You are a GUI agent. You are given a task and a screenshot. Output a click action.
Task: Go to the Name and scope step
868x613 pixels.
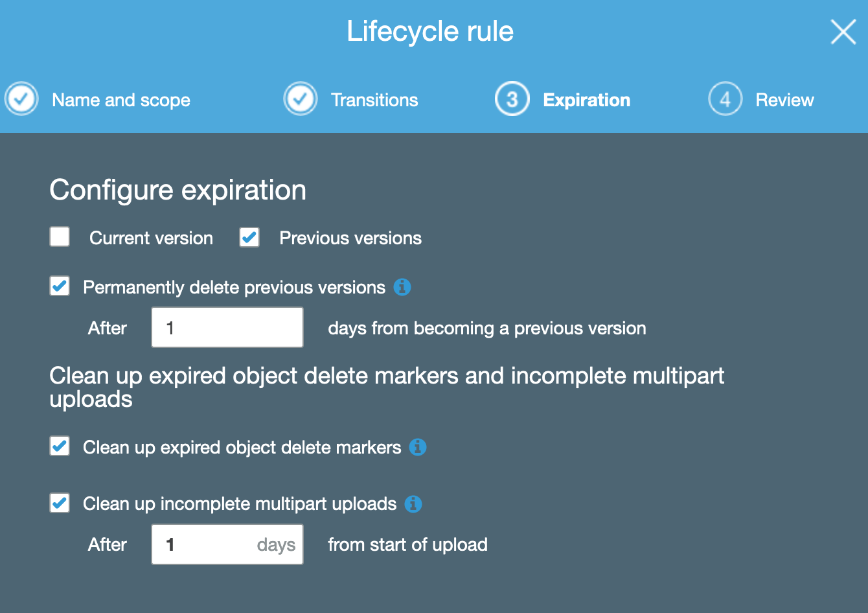pos(121,100)
